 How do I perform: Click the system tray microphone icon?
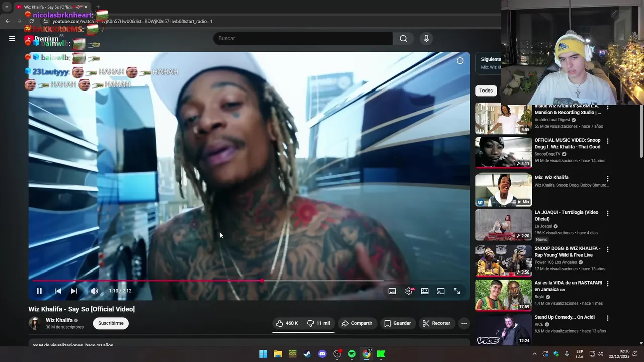(x=567, y=354)
